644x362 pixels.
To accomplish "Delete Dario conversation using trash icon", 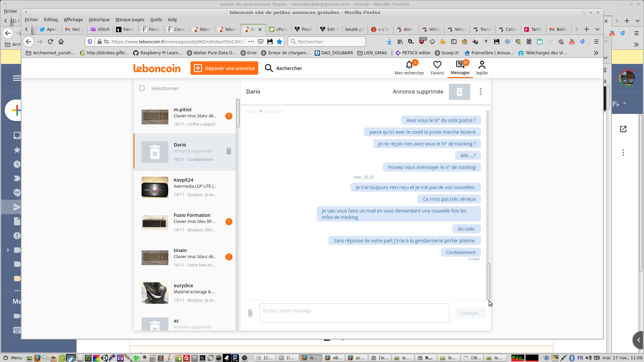I will 229,151.
